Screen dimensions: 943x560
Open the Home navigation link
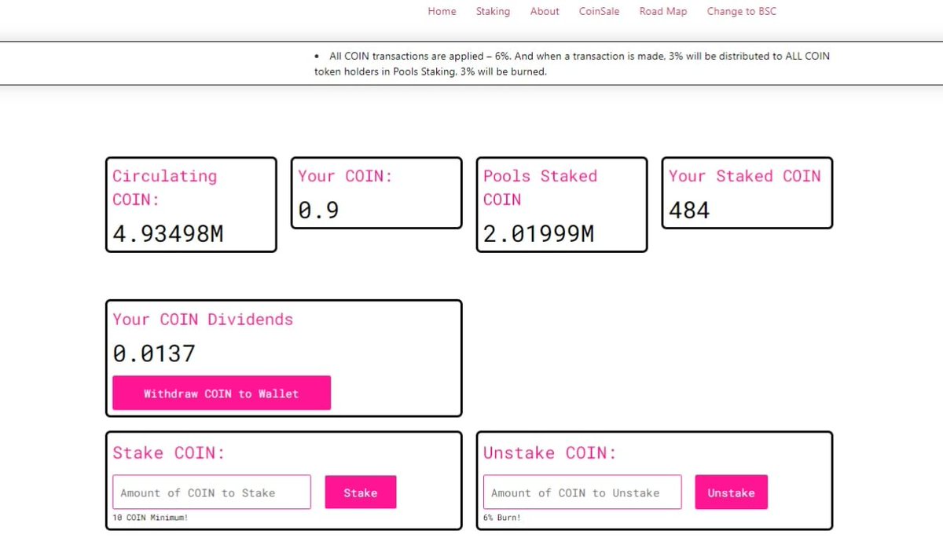pos(442,11)
